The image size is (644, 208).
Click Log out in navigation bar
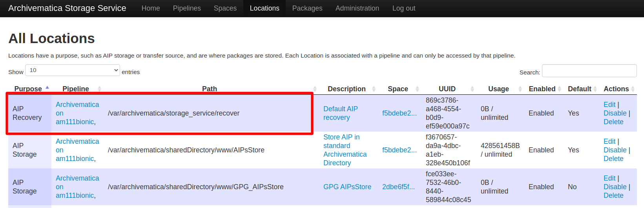404,8
